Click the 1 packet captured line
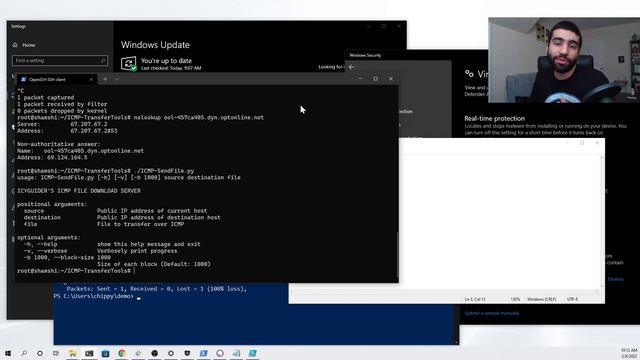 pos(46,98)
